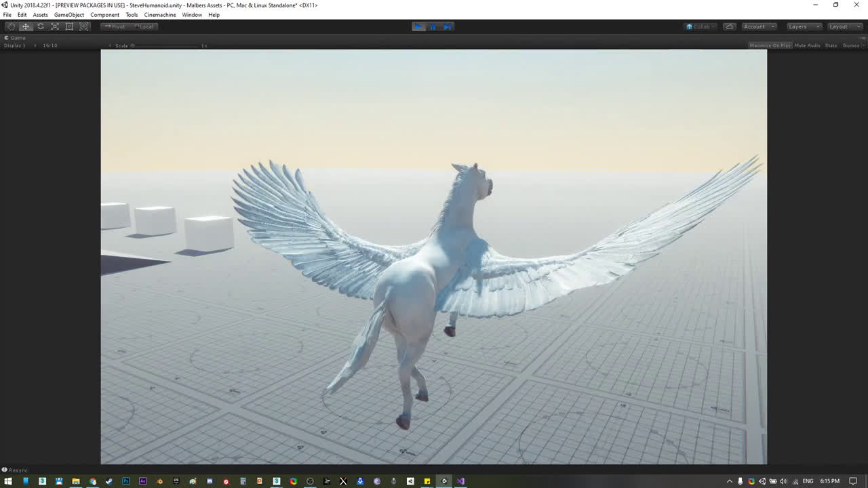Screen dimensions: 868x488
Task: Open the cloud services icon
Action: point(730,26)
